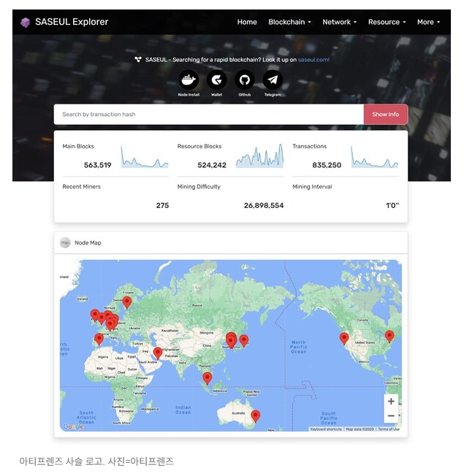Expand the More dropdown menu

(x=428, y=22)
